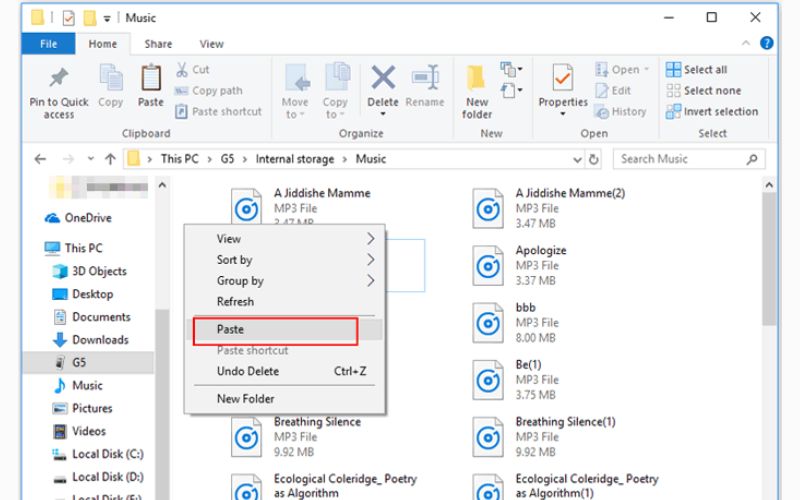The width and height of the screenshot is (800, 500).
Task: Select Downloads in the navigation pane
Action: point(100,340)
